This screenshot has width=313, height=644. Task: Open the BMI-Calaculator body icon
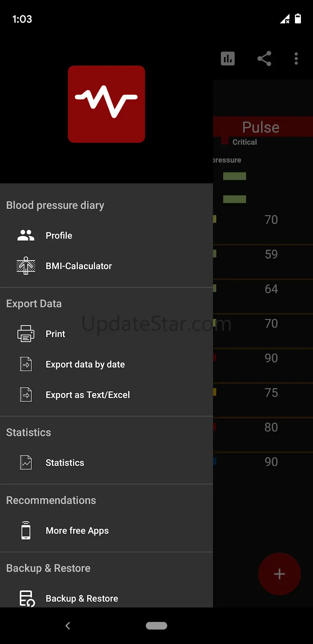pyautogui.click(x=26, y=266)
